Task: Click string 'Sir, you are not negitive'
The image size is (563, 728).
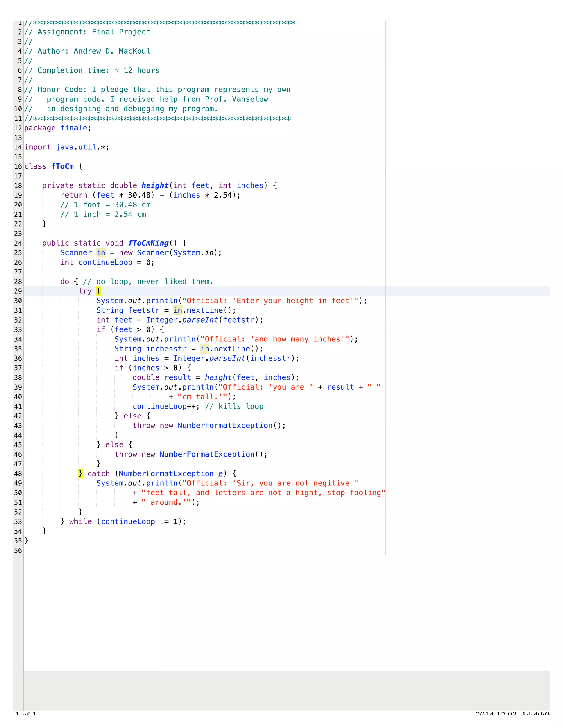Action: click(x=270, y=483)
